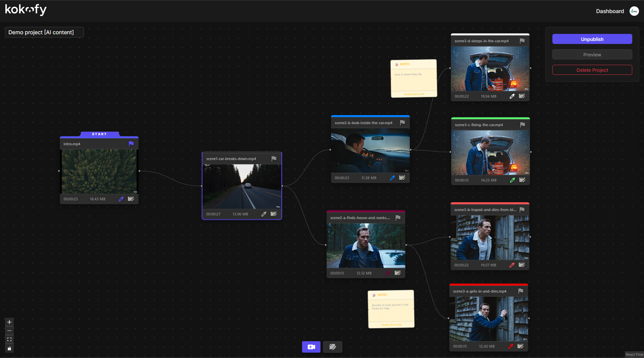
Task: Click the add video node button
Action: pyautogui.click(x=311, y=347)
